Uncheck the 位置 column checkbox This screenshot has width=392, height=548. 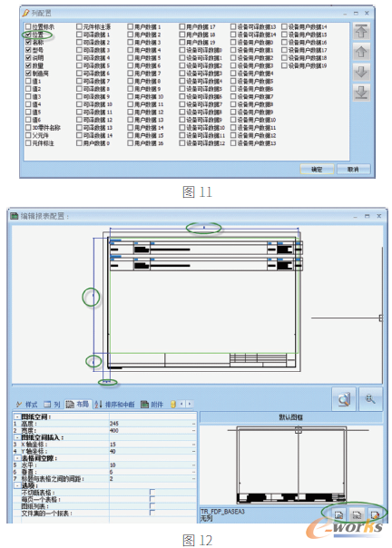[28, 34]
